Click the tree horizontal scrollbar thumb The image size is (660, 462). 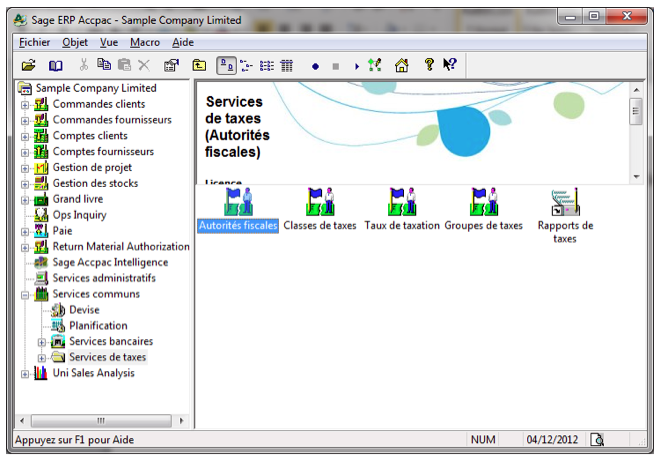[x=101, y=420]
